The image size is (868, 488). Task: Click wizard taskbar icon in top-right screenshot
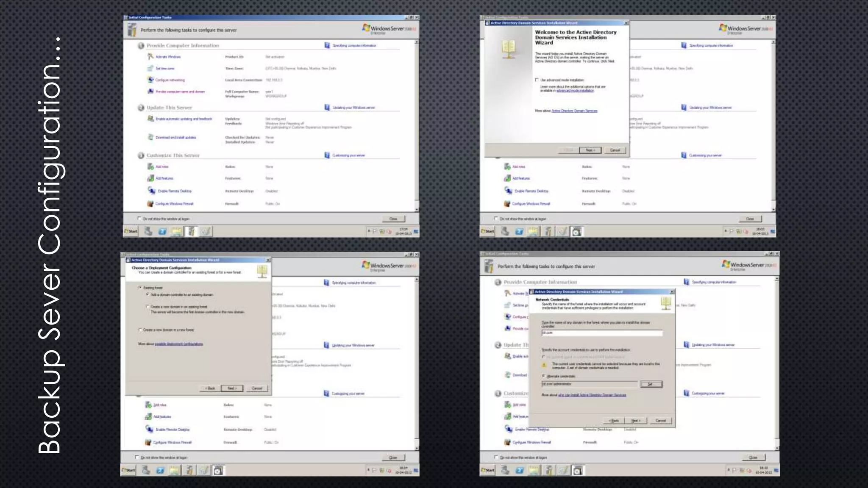(x=576, y=232)
